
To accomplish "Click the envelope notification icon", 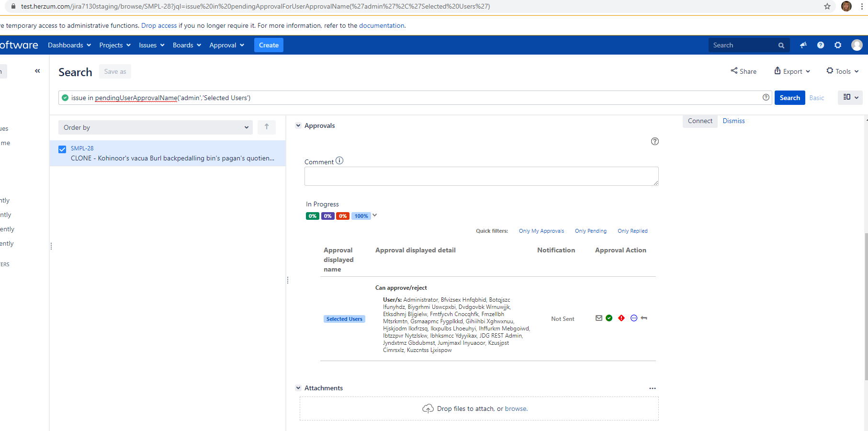I will pos(598,318).
